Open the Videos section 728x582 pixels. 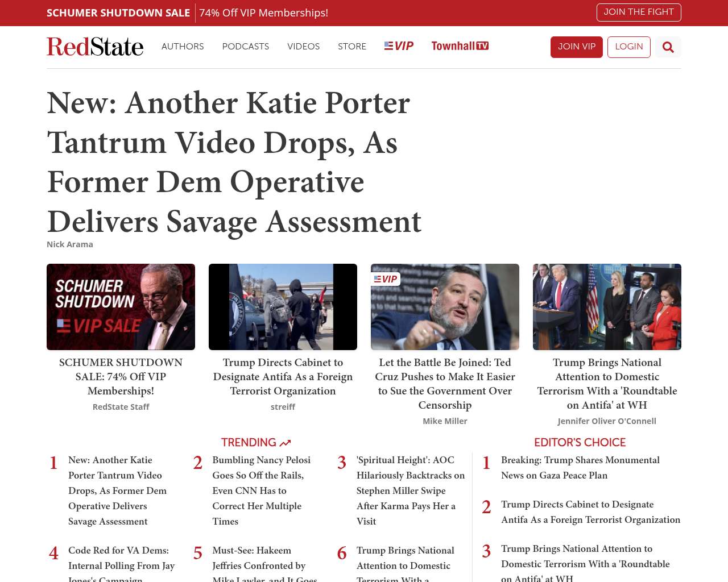[304, 47]
